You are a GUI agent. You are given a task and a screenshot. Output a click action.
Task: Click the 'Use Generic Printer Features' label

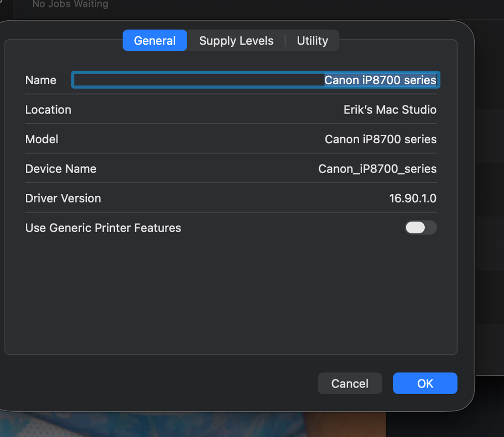pyautogui.click(x=103, y=228)
